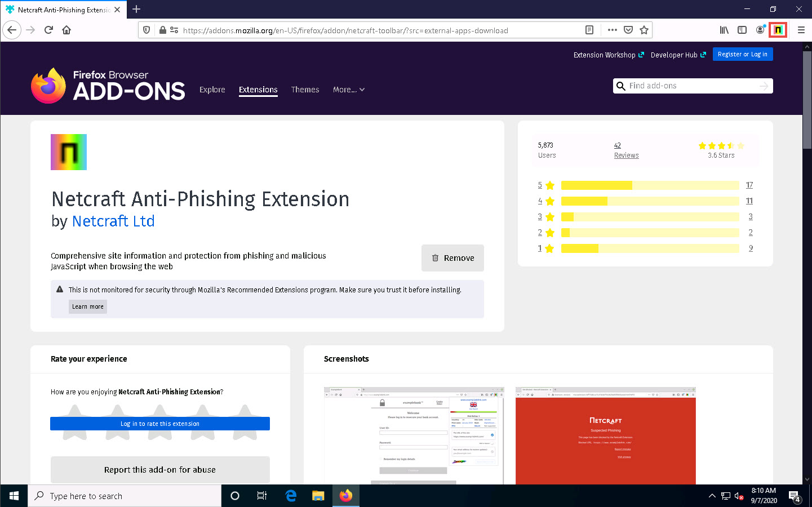Filter reviews by 5 stars
Image resolution: width=812 pixels, height=507 pixels.
pyautogui.click(x=546, y=185)
